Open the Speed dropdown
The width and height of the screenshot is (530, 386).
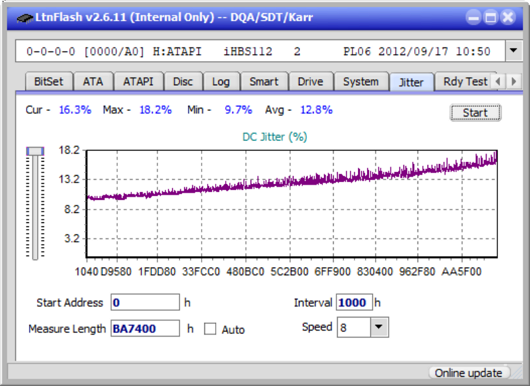379,327
